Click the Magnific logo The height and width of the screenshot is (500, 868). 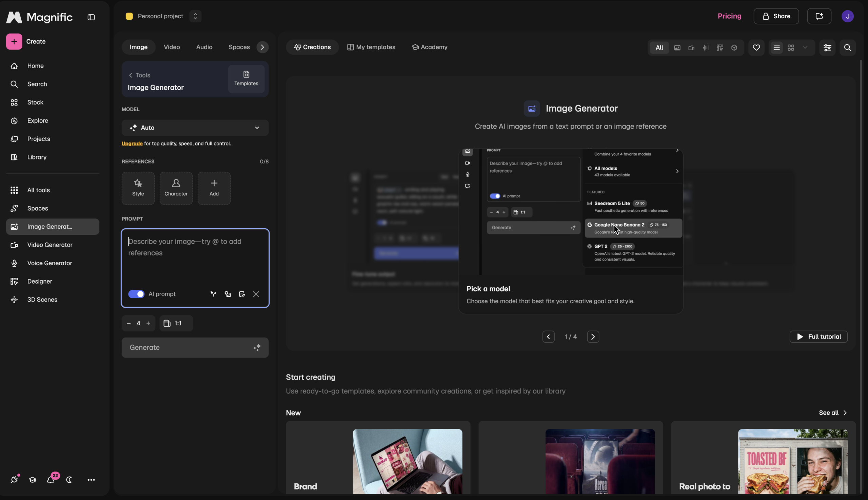pos(39,17)
